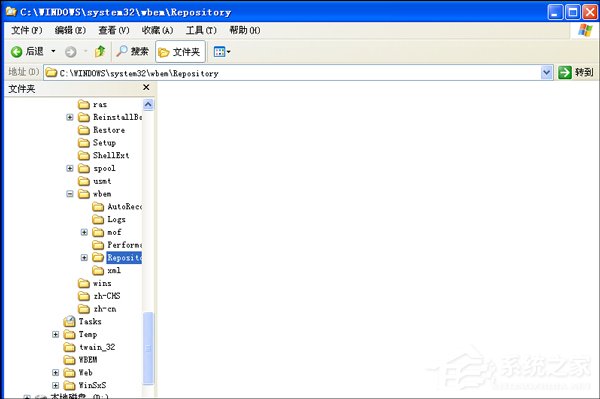Open the File (文件) menu
600x399 pixels.
[x=26, y=30]
